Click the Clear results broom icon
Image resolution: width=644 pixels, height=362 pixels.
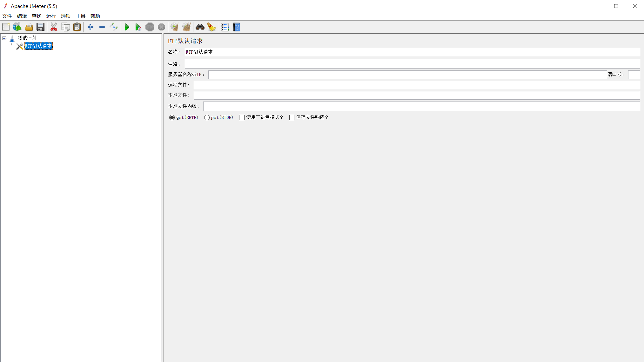[x=174, y=27]
